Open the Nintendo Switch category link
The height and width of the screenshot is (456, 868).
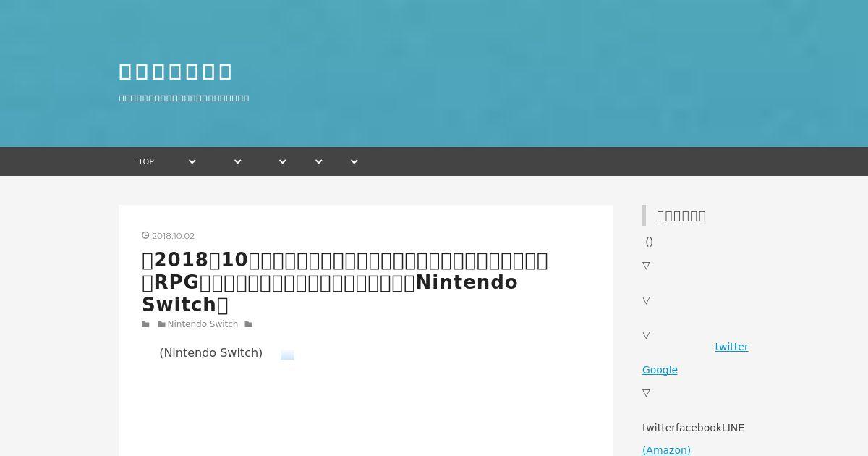coord(203,324)
